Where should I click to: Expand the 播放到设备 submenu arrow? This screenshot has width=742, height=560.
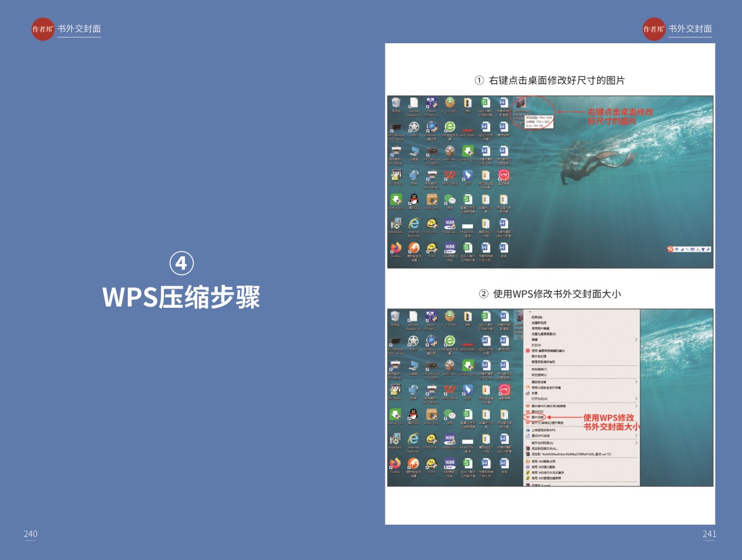pyautogui.click(x=636, y=382)
